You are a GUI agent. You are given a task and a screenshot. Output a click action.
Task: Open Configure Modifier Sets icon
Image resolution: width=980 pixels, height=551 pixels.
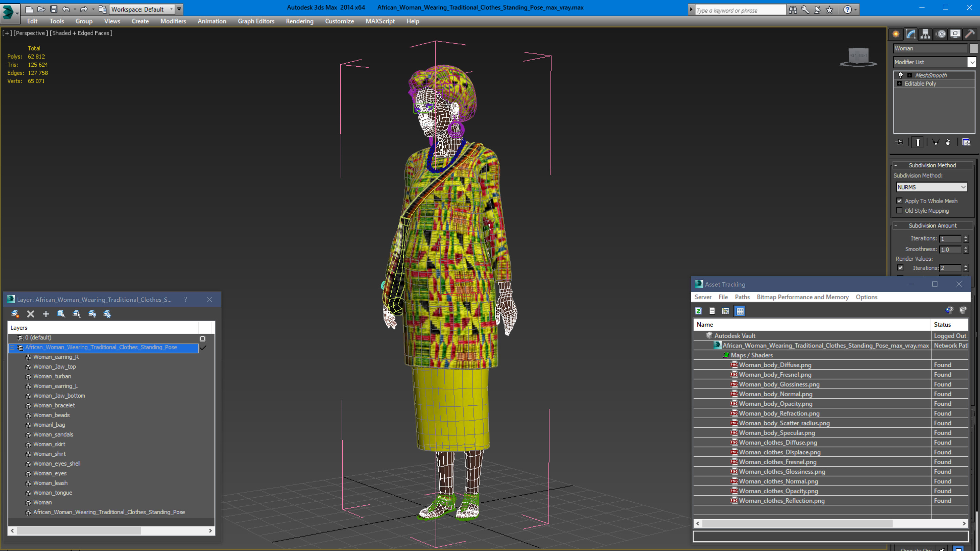click(x=966, y=142)
